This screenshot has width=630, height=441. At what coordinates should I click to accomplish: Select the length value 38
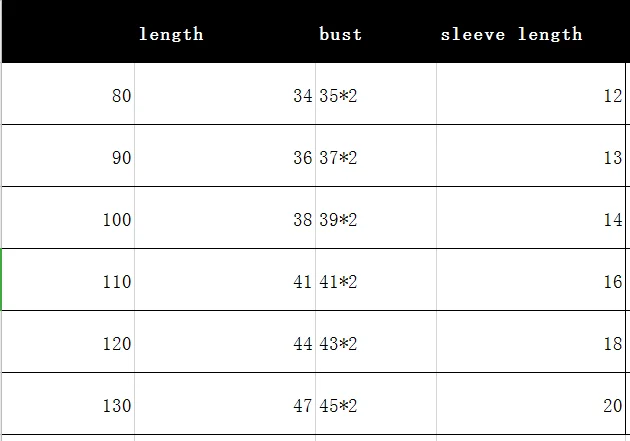coord(225,217)
